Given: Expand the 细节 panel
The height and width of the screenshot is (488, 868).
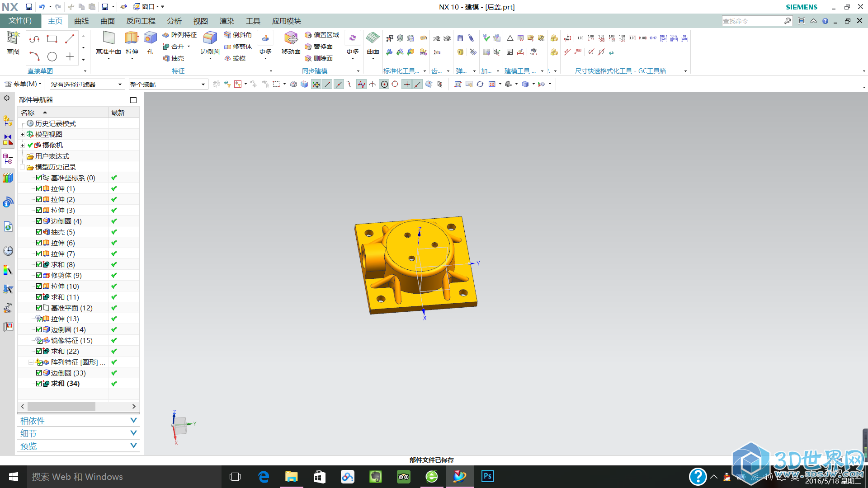Looking at the screenshot, I should 78,433.
